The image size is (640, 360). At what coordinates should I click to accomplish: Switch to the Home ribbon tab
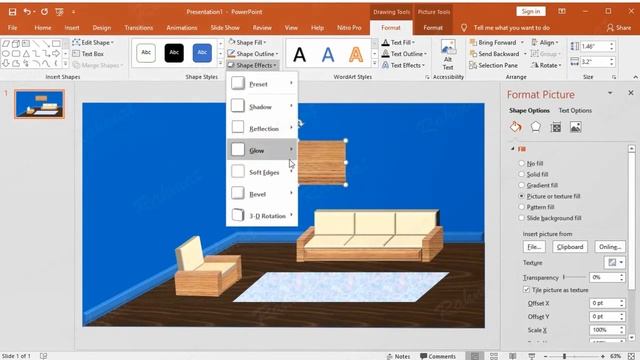(43, 28)
